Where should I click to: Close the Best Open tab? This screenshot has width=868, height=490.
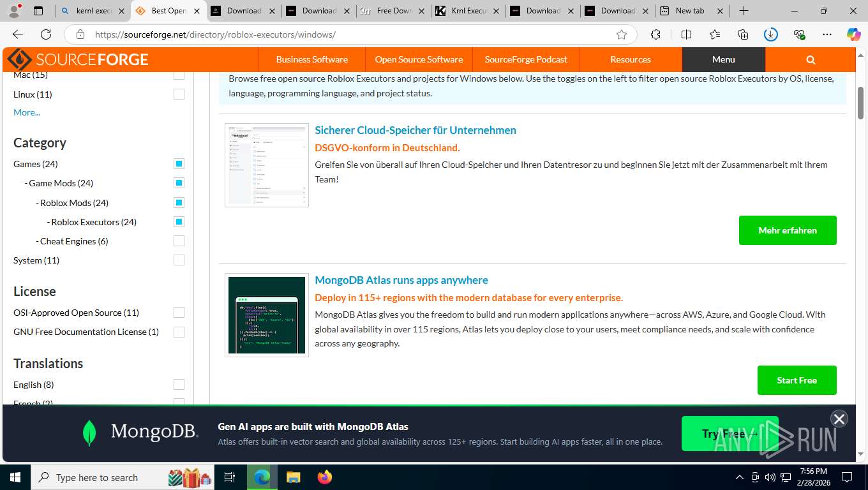(197, 11)
